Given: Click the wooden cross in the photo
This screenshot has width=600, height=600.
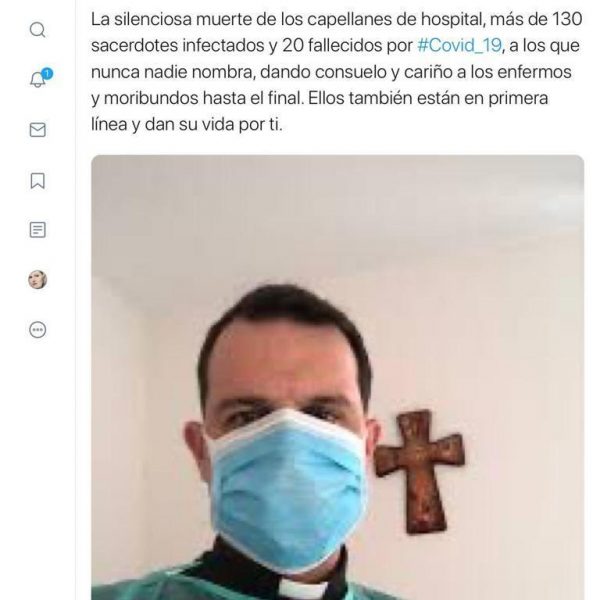Looking at the screenshot, I should coord(419,471).
